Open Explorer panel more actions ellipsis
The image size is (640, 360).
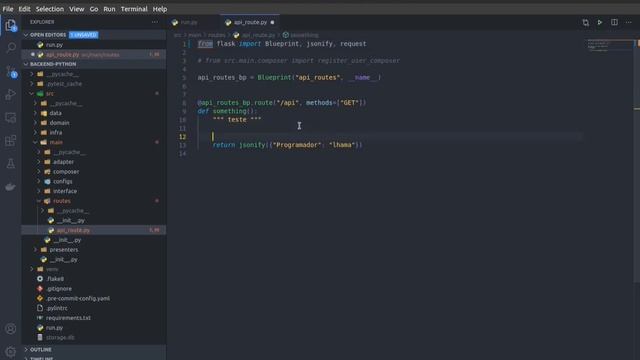pos(155,22)
